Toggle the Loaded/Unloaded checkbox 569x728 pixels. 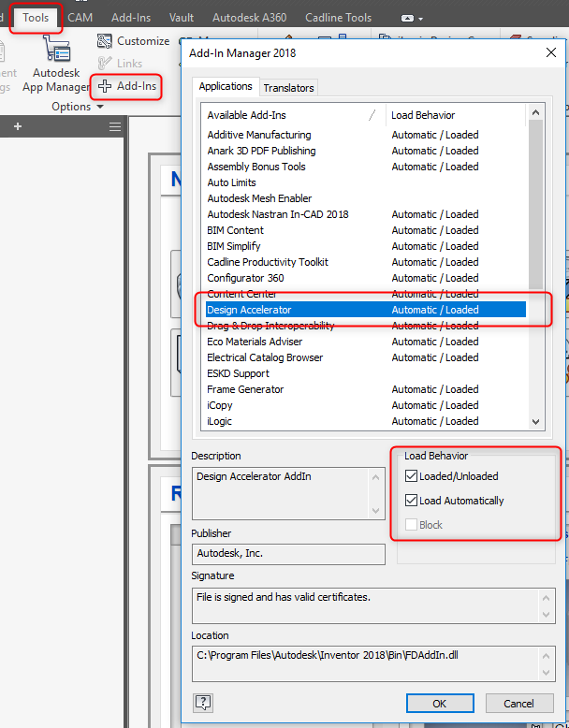pyautogui.click(x=411, y=476)
